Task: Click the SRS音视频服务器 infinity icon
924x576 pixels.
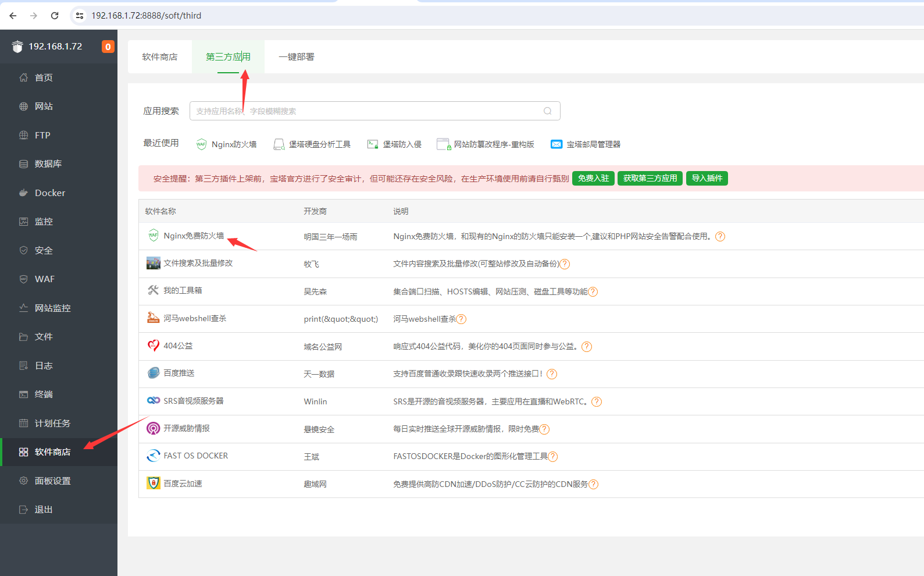Action: tap(154, 400)
